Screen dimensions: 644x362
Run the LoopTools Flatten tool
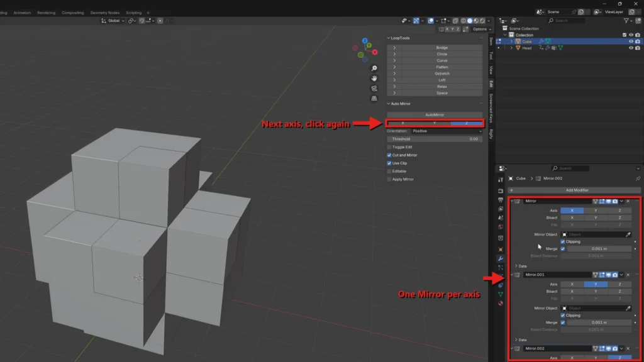click(x=442, y=67)
